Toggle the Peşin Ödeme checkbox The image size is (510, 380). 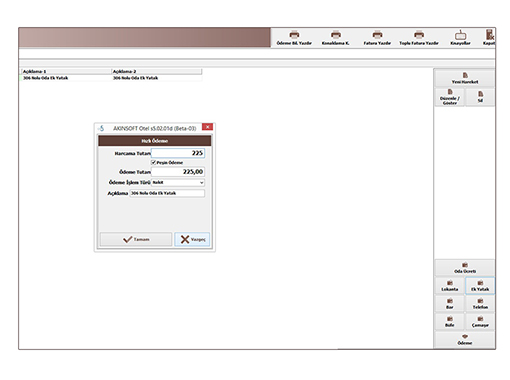click(153, 162)
